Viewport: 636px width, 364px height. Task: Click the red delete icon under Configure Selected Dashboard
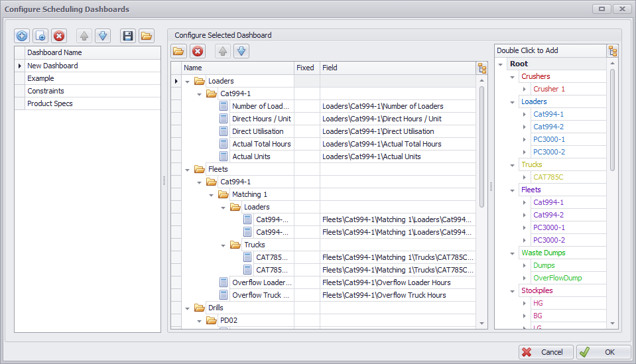pos(197,51)
